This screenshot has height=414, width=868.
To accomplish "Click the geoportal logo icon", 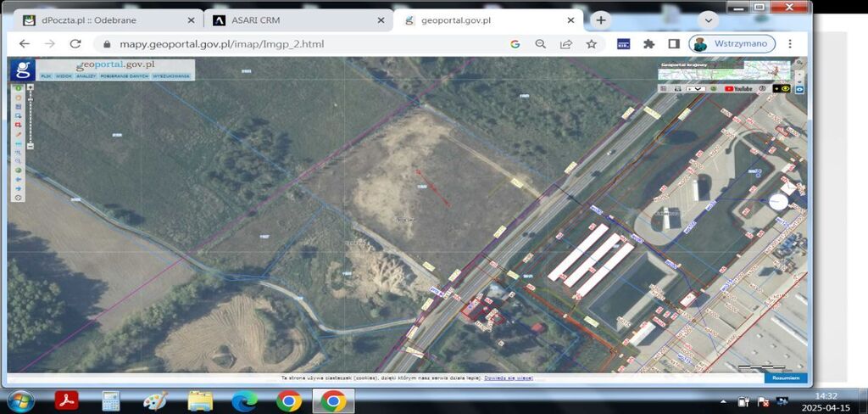I will click(24, 69).
